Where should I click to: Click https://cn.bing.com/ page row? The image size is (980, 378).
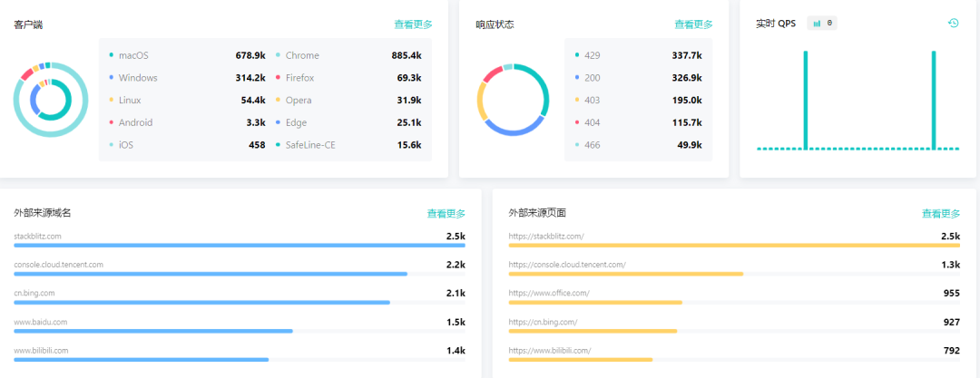[x=734, y=326]
